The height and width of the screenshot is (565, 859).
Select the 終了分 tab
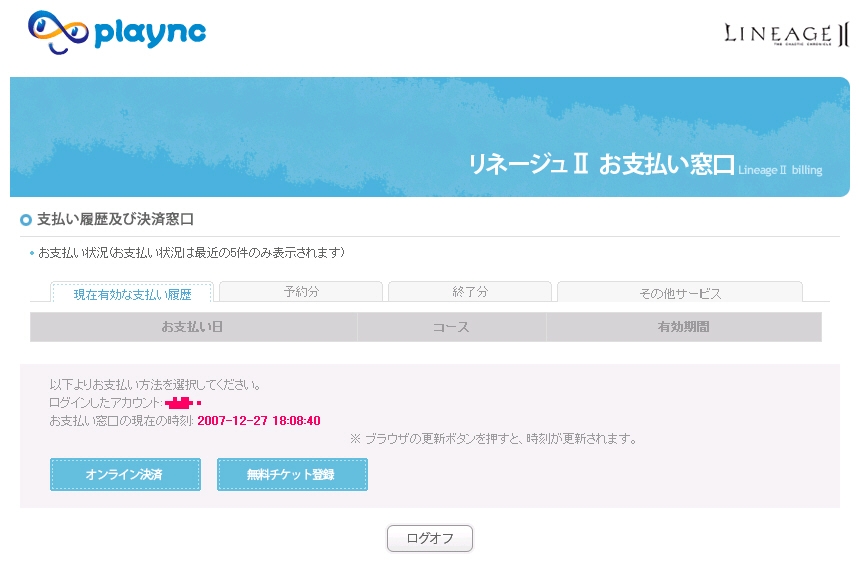pyautogui.click(x=469, y=292)
